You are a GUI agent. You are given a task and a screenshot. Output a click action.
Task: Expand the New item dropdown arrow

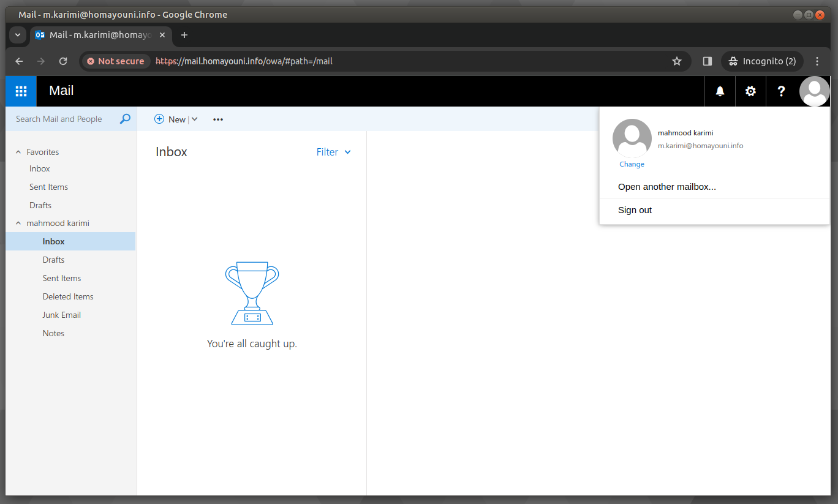click(x=195, y=119)
